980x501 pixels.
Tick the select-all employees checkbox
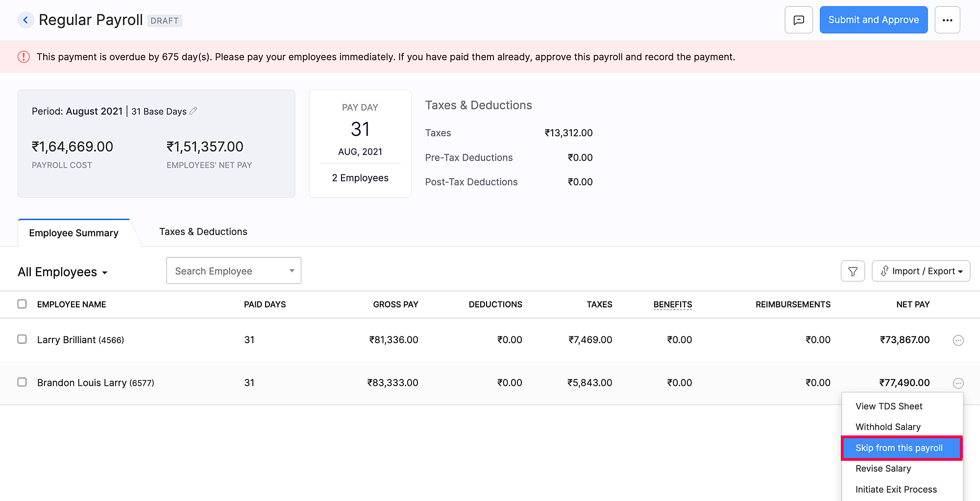[x=22, y=304]
